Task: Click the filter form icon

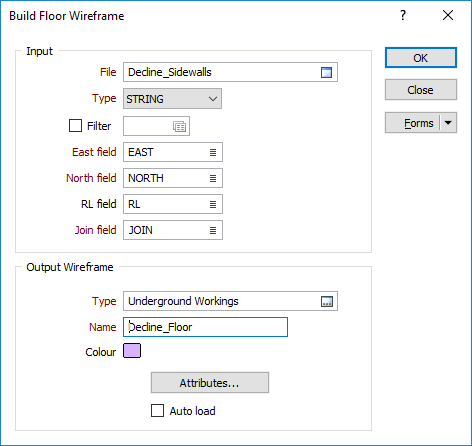Action: (180, 126)
